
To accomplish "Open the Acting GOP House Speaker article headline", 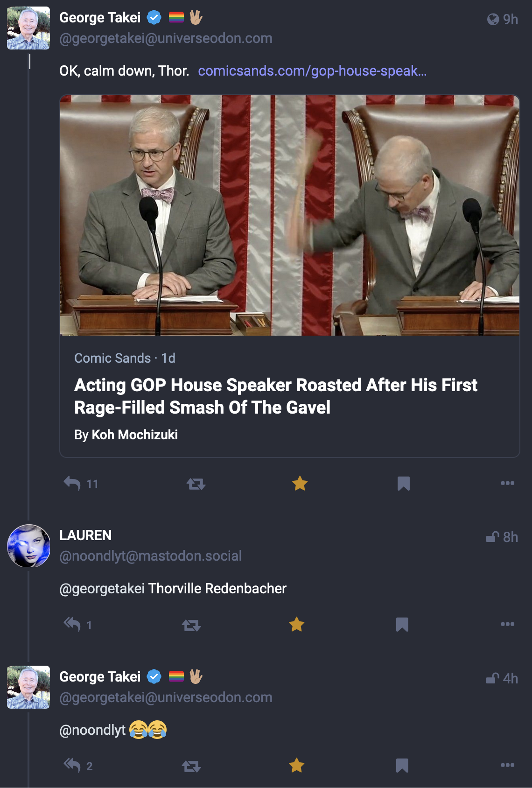I will [x=275, y=396].
